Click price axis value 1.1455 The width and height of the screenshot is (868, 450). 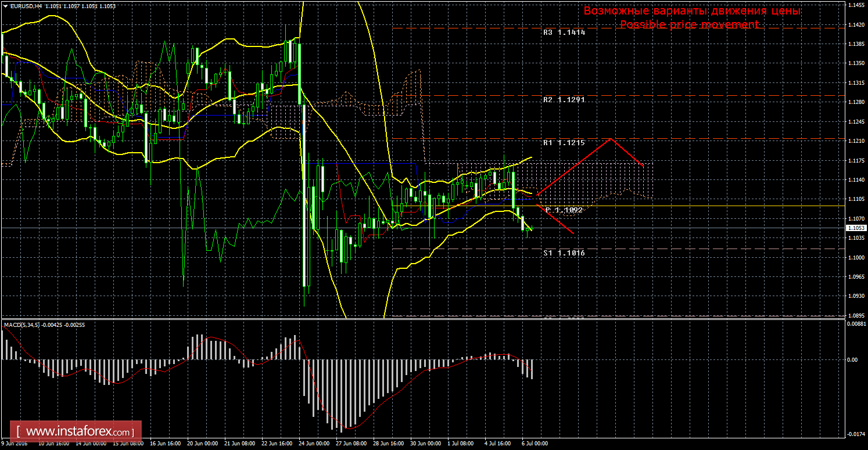pyautogui.click(x=856, y=5)
